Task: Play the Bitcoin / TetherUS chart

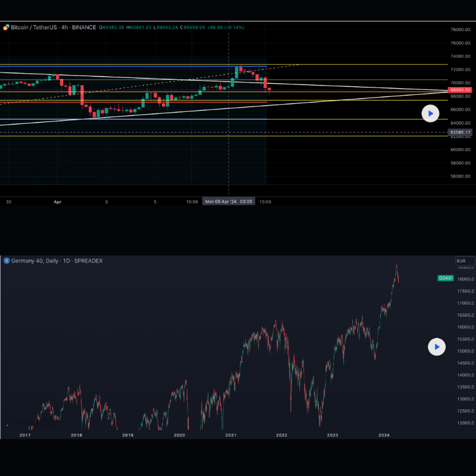Action: 430,114
